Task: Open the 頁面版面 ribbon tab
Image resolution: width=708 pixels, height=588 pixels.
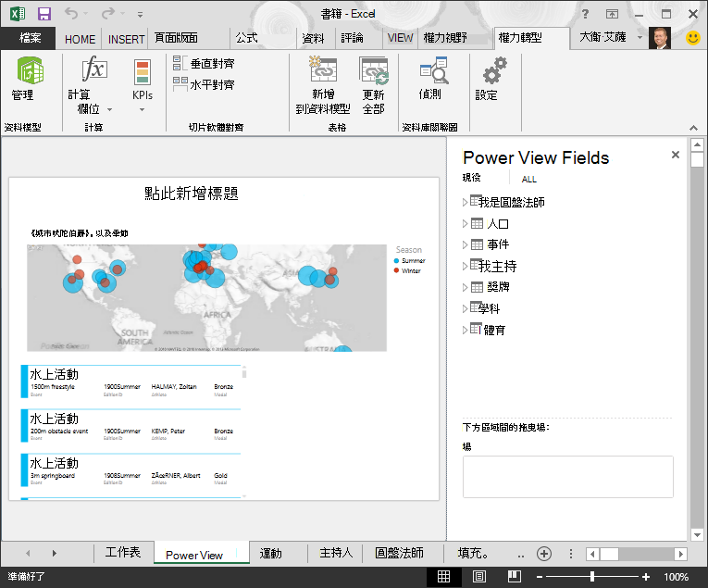Action: 176,38
